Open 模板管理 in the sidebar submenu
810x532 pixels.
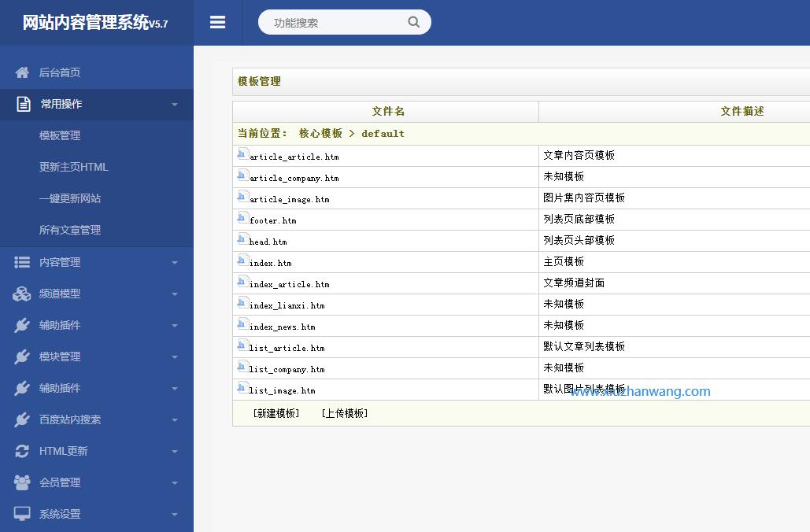click(60, 135)
